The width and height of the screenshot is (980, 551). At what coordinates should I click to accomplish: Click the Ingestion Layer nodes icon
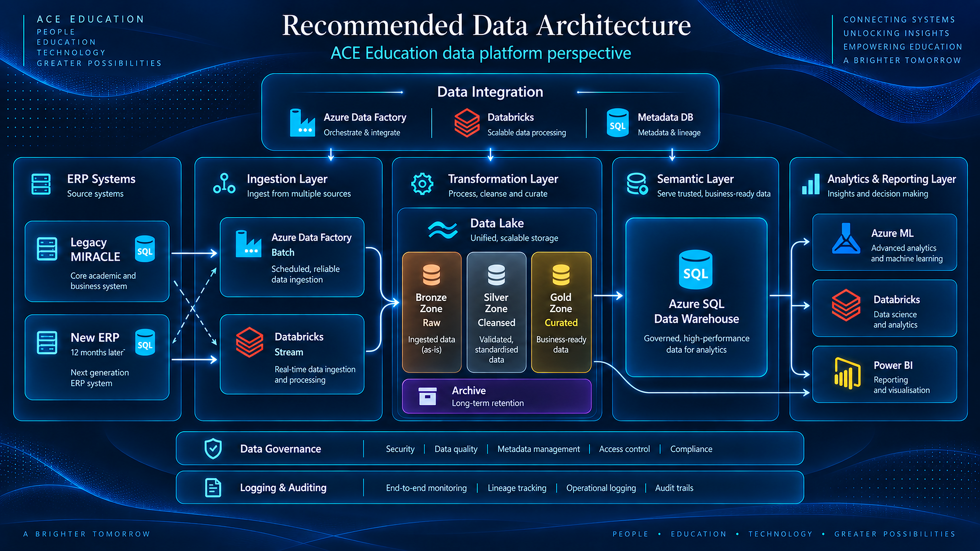pos(224,183)
